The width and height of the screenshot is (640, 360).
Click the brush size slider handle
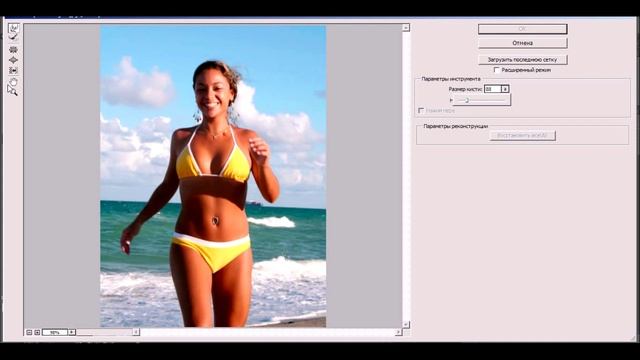pyautogui.click(x=467, y=100)
